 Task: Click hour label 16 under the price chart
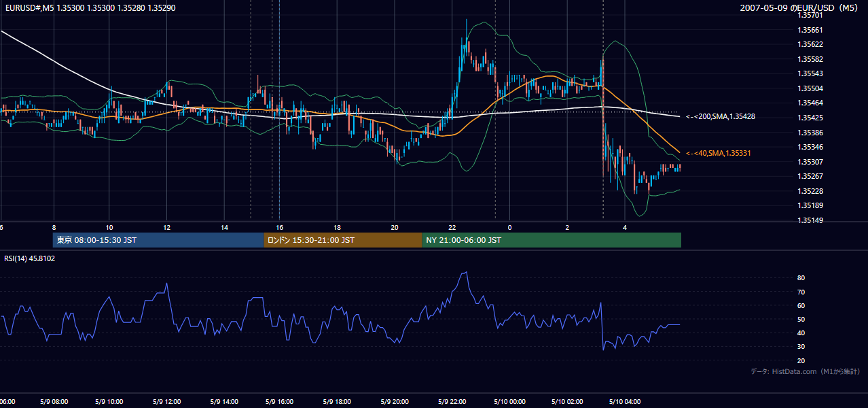pyautogui.click(x=279, y=227)
